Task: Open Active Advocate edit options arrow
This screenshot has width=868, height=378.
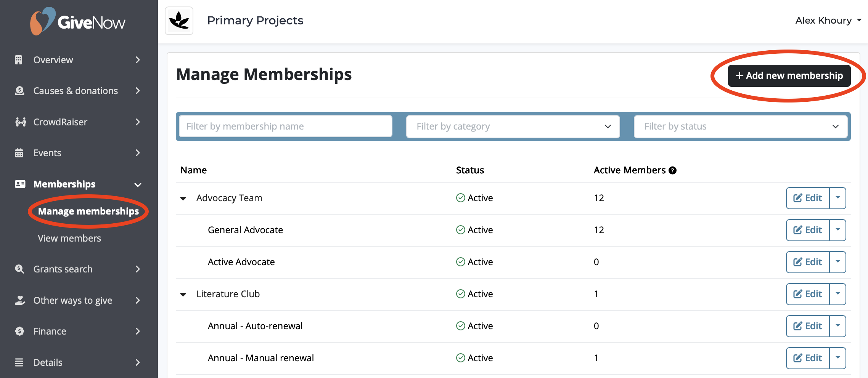Action: pyautogui.click(x=838, y=262)
